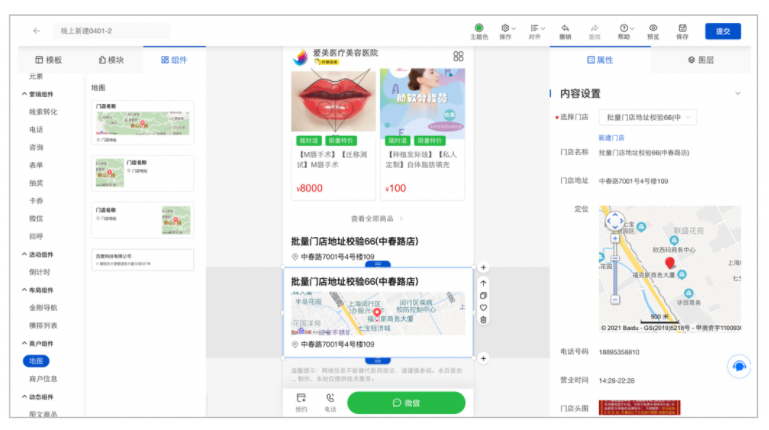
Task: Choose the full-width map component thumbnail
Action: click(143, 123)
